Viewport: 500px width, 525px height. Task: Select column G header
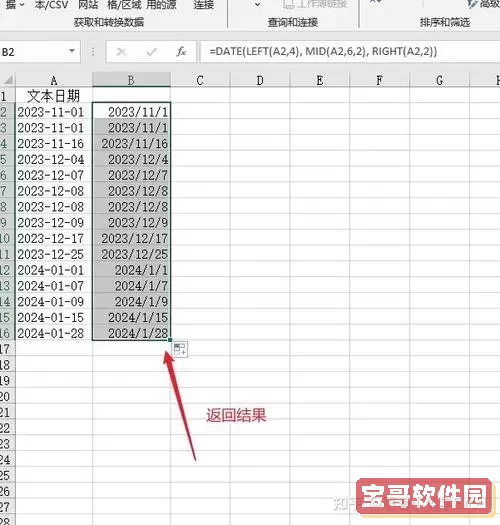pos(439,80)
